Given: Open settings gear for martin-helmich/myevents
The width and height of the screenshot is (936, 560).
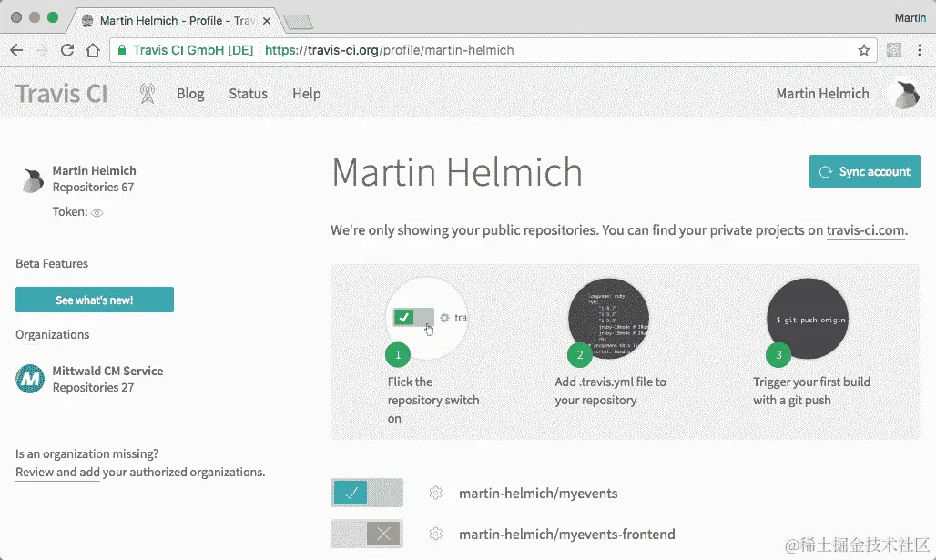Looking at the screenshot, I should coord(436,494).
